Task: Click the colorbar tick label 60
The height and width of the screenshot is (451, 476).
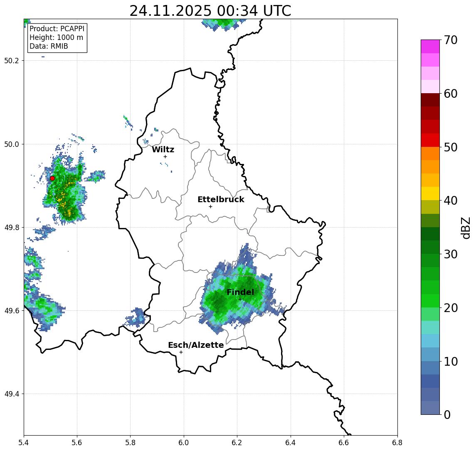Action: pos(450,94)
